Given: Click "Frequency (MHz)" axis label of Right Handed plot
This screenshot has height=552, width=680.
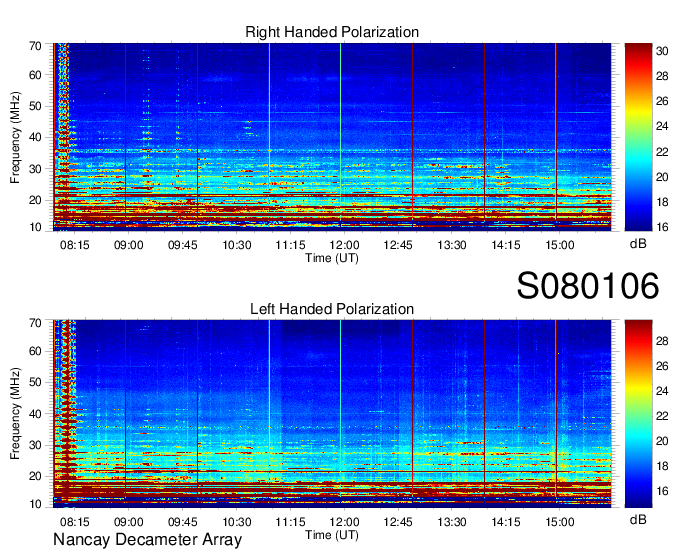Looking at the screenshot, I should click(15, 137).
